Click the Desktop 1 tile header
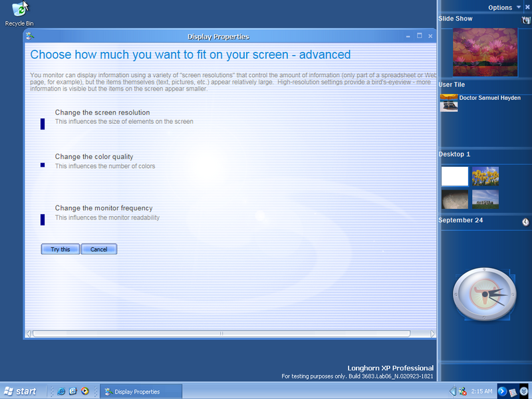This screenshot has width=532, height=399. 454,154
